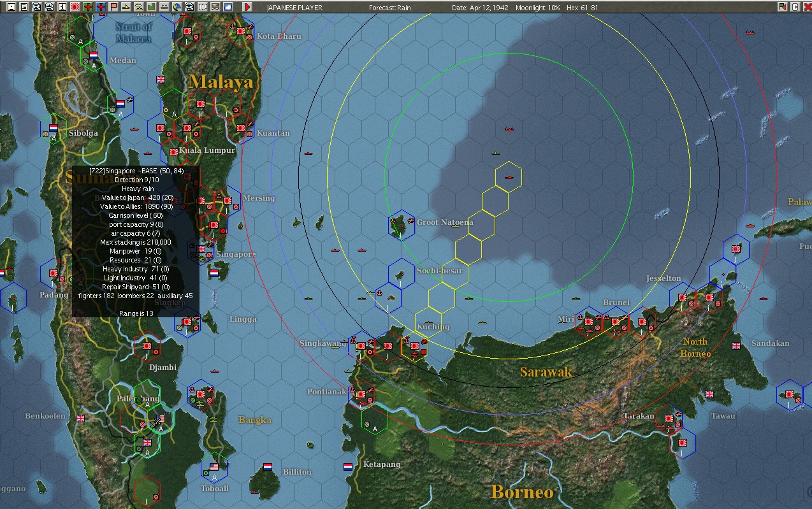Click the 'Heavy Industry 71 (0)' tooltip line
This screenshot has width=812, height=509.
136,269
